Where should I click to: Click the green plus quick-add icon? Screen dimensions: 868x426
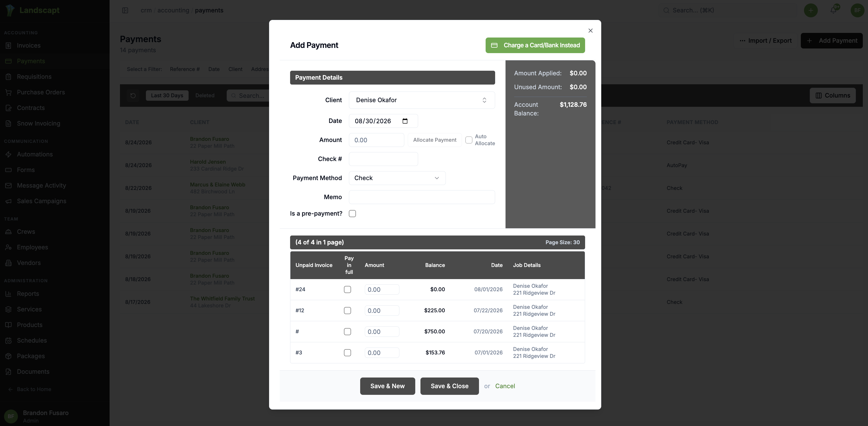pyautogui.click(x=811, y=10)
